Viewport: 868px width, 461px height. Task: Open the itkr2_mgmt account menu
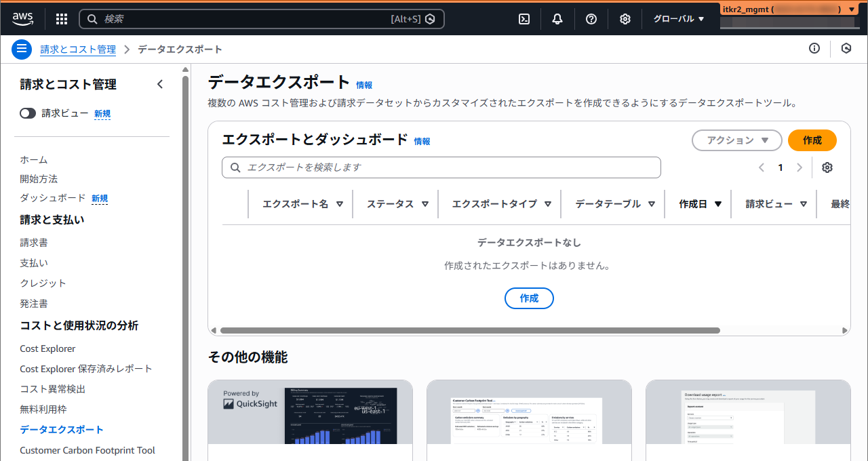point(789,9)
